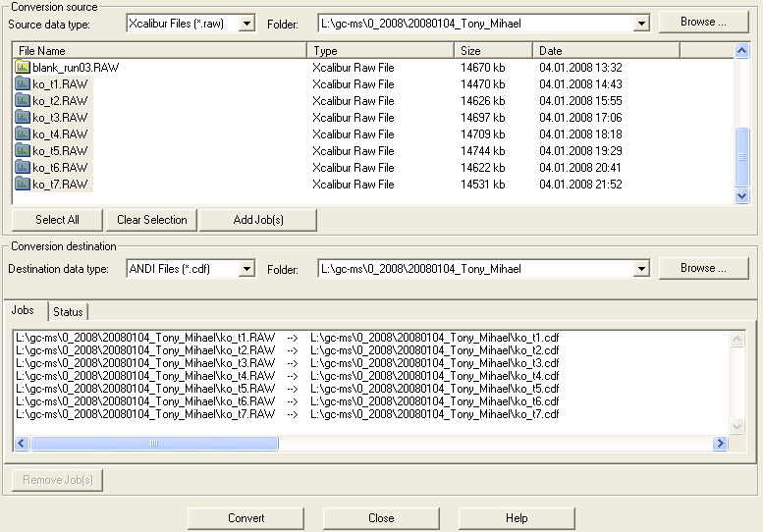Click the size value 14531 kb

[483, 185]
